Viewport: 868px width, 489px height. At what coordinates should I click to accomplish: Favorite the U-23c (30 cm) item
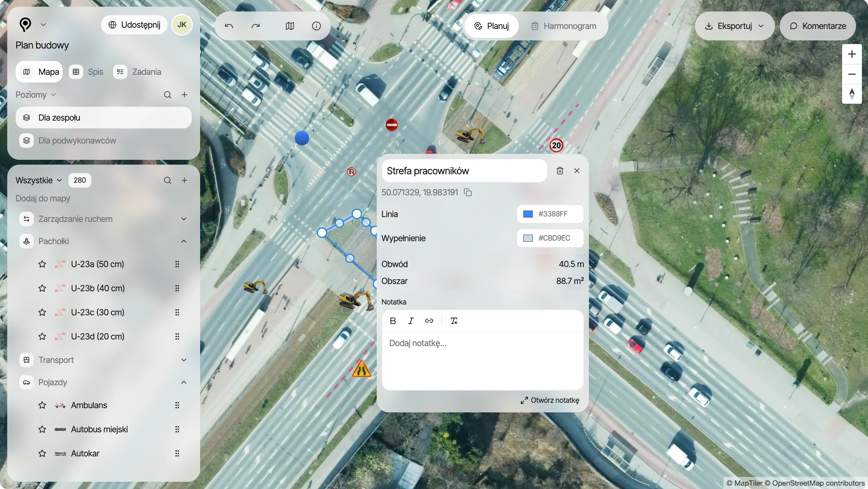coord(42,312)
